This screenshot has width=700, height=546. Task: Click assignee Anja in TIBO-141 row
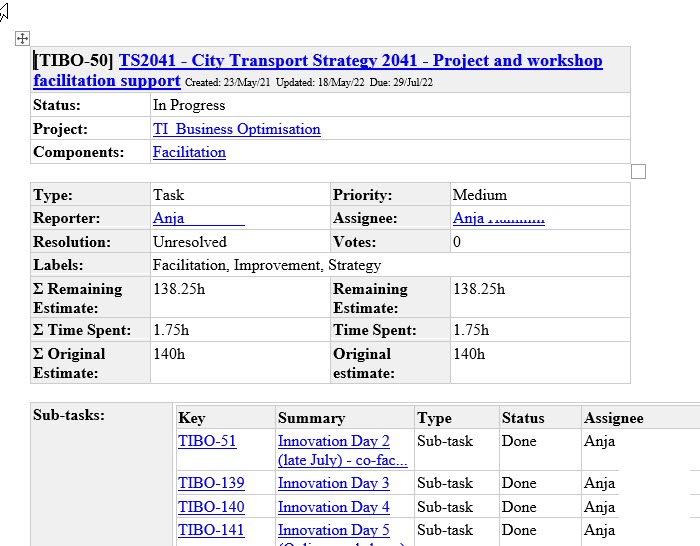point(600,530)
